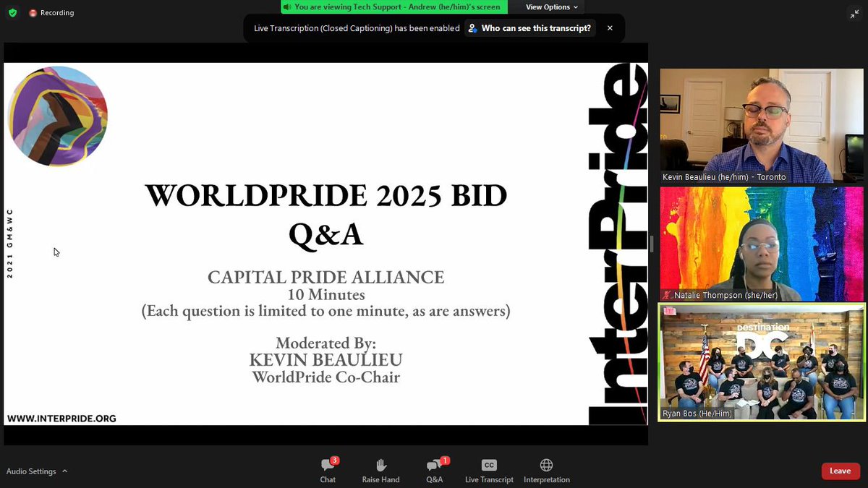Click the WWW.INTERPRIDE.ORG text on slide
This screenshot has width=868, height=488.
click(61, 419)
